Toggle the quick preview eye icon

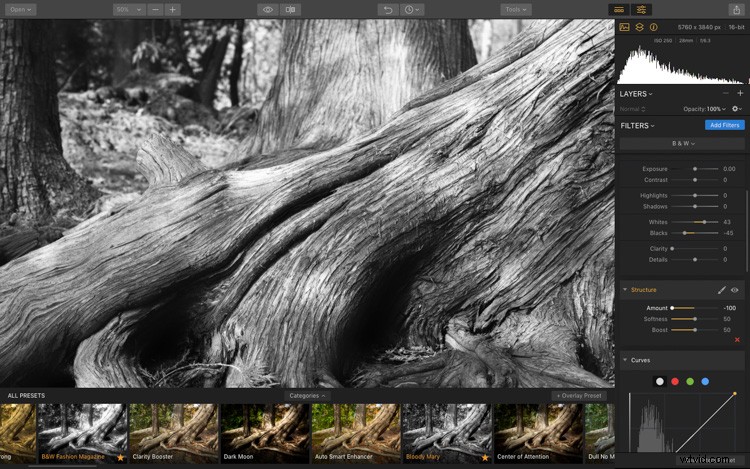pos(268,10)
